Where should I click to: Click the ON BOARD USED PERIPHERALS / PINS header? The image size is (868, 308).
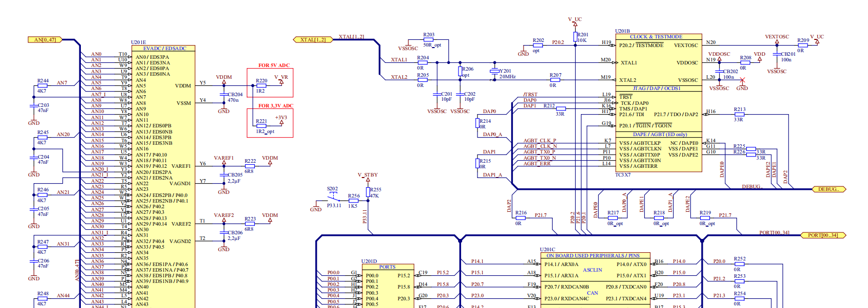tap(592, 255)
